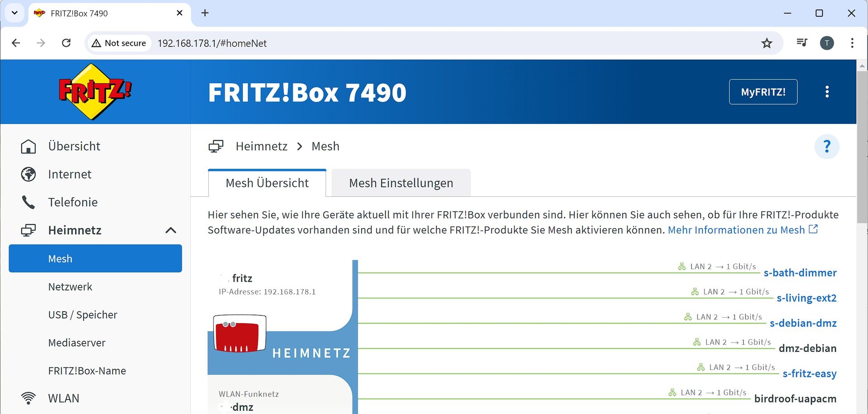This screenshot has width=868, height=414.
Task: Go back to previous page
Action: tap(16, 43)
